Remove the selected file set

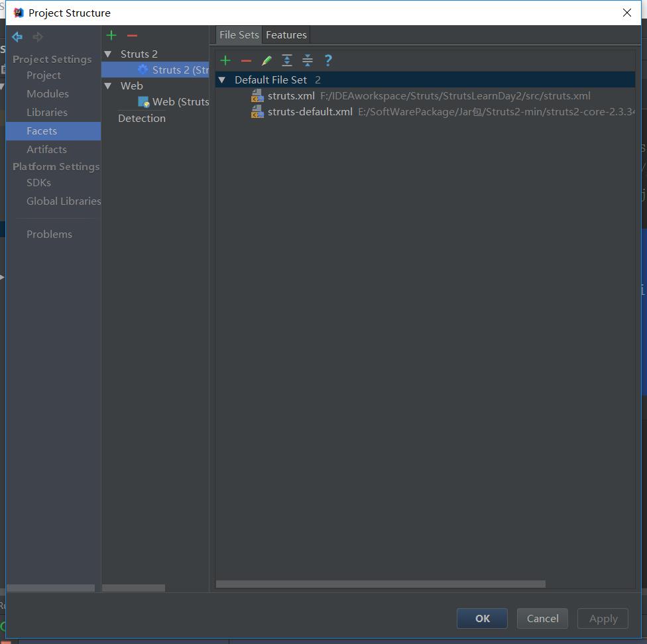click(246, 61)
